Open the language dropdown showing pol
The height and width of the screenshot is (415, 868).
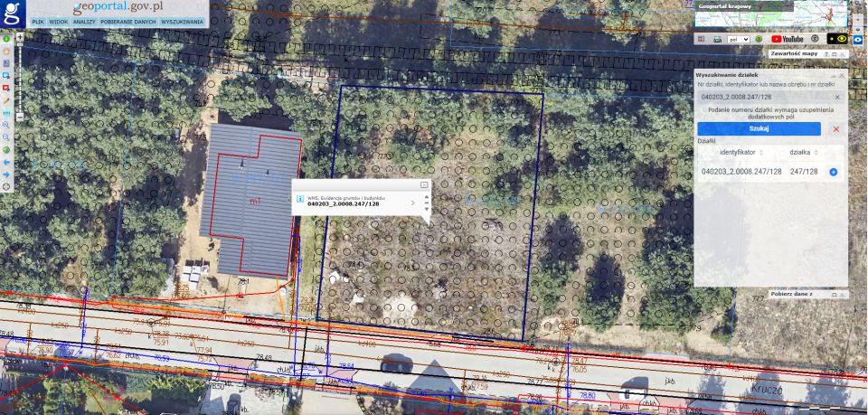[x=739, y=39]
